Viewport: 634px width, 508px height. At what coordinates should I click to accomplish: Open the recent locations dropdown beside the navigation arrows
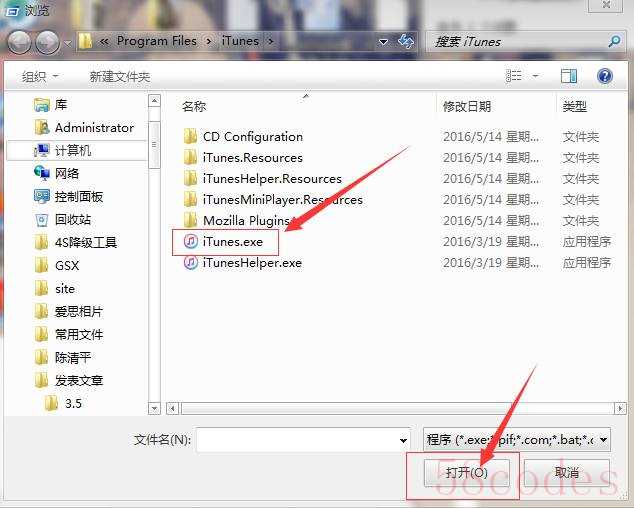(x=67, y=42)
